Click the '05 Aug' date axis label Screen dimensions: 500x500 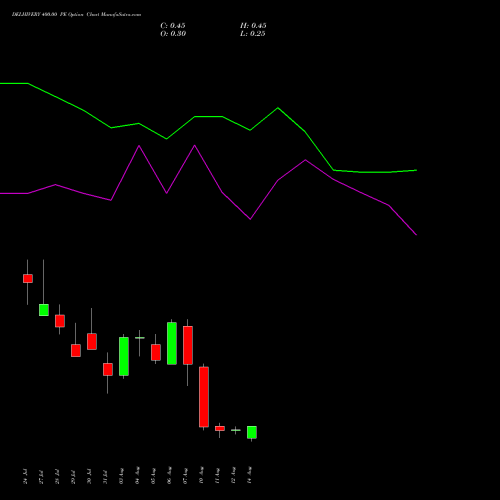coord(154,476)
